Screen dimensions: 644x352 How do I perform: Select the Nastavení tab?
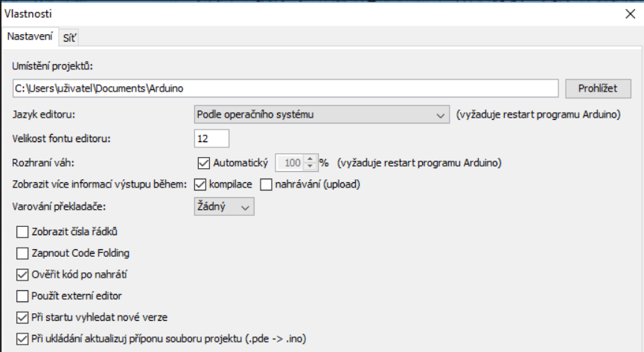click(30, 36)
